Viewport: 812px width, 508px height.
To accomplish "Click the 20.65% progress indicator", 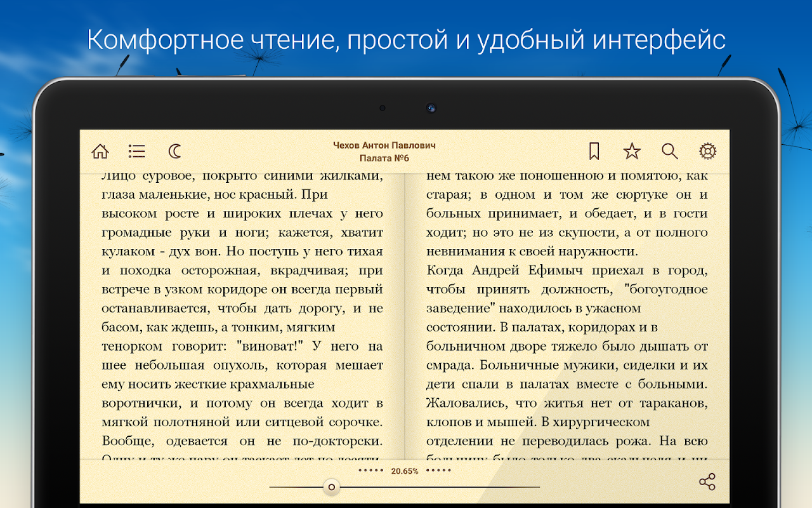I will coord(405,471).
